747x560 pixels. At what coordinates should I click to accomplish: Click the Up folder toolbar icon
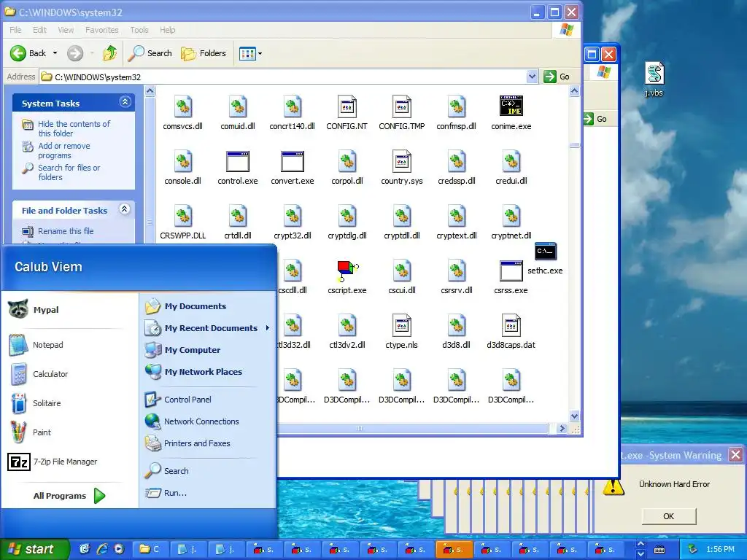pos(110,53)
